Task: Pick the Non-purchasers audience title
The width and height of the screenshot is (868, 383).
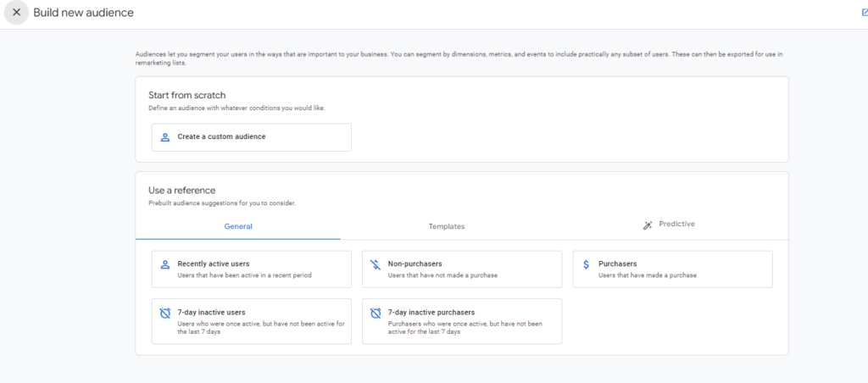Action: [x=415, y=264]
